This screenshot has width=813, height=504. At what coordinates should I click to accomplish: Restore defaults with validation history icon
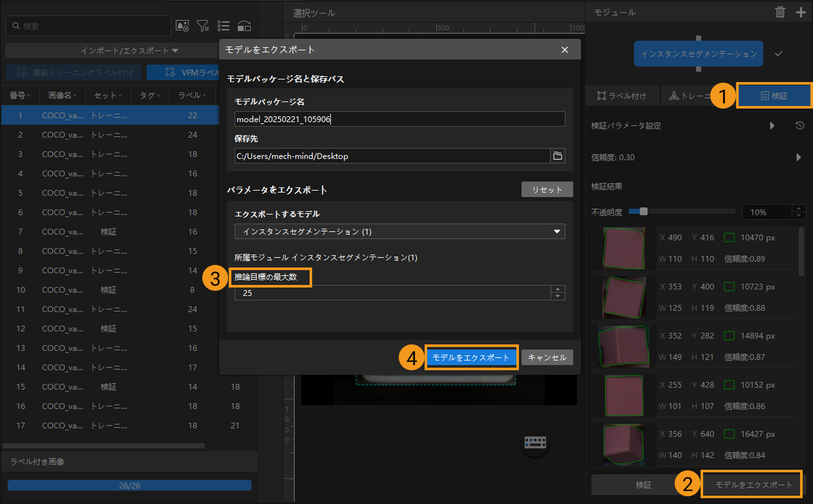(x=799, y=126)
